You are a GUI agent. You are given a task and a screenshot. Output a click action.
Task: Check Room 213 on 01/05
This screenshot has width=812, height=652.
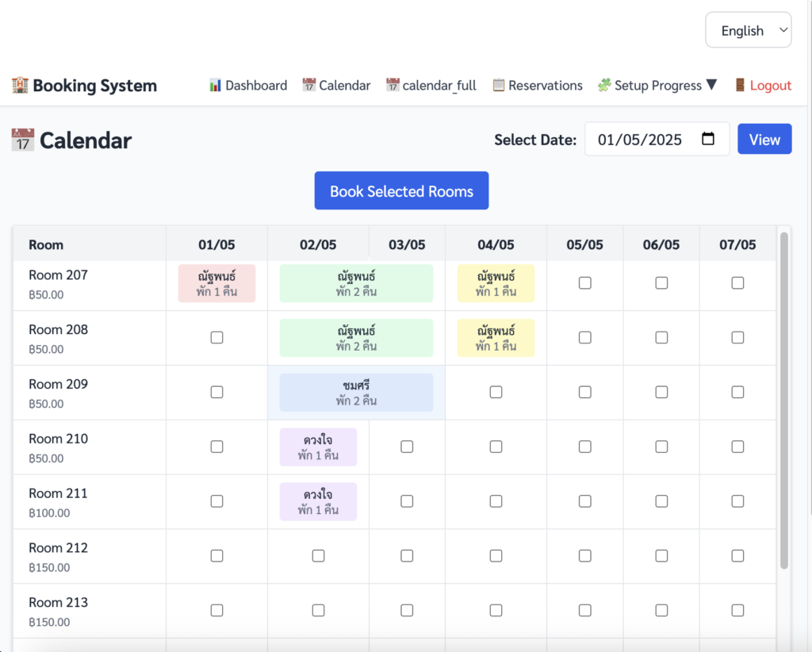tap(216, 611)
